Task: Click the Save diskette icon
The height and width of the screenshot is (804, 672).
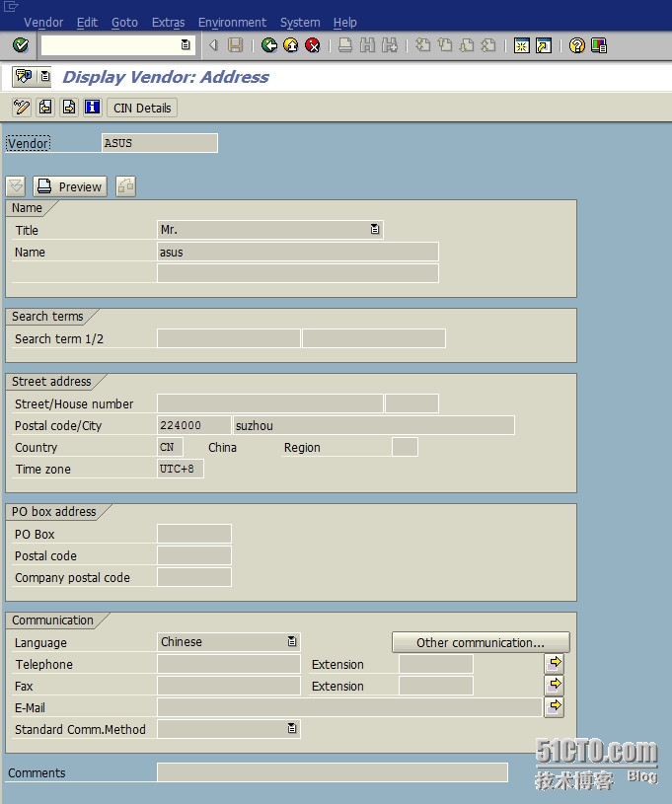Action: click(x=236, y=45)
